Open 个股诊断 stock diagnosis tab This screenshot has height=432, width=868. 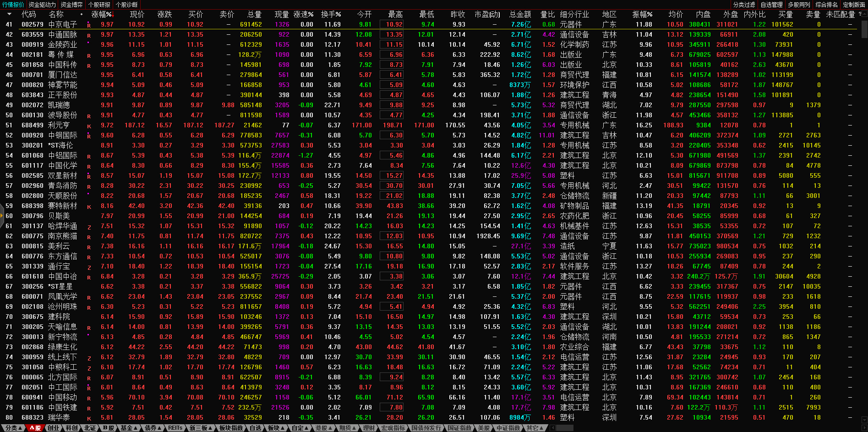[x=127, y=5]
